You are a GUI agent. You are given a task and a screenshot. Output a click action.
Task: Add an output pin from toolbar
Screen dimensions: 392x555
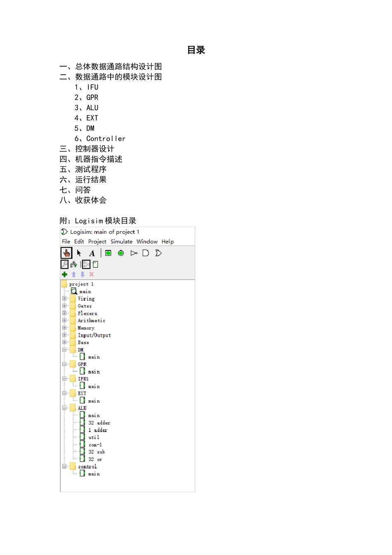coord(121,253)
